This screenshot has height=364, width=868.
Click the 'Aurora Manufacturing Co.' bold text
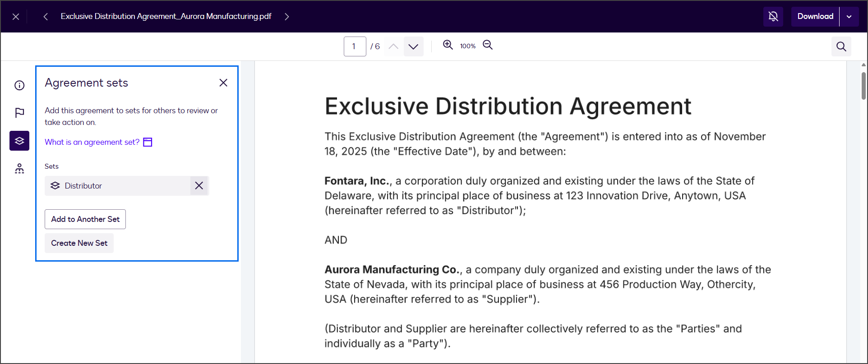[x=393, y=270]
